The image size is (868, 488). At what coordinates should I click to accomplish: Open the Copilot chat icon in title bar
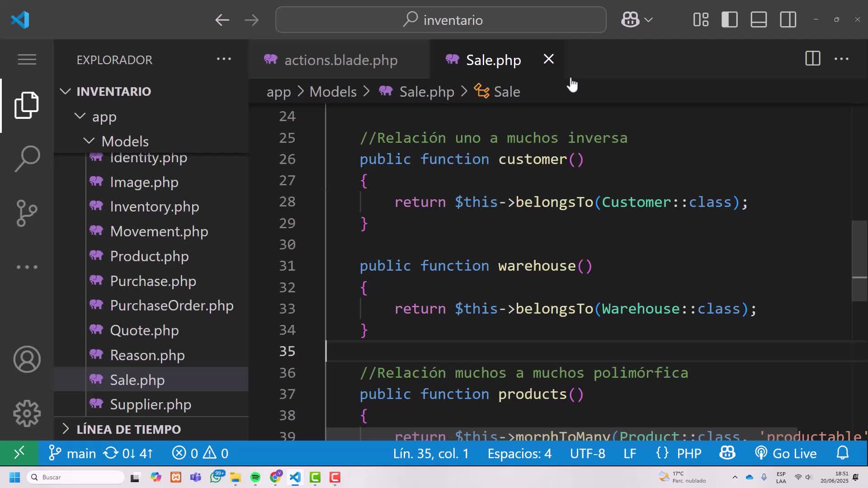point(630,20)
